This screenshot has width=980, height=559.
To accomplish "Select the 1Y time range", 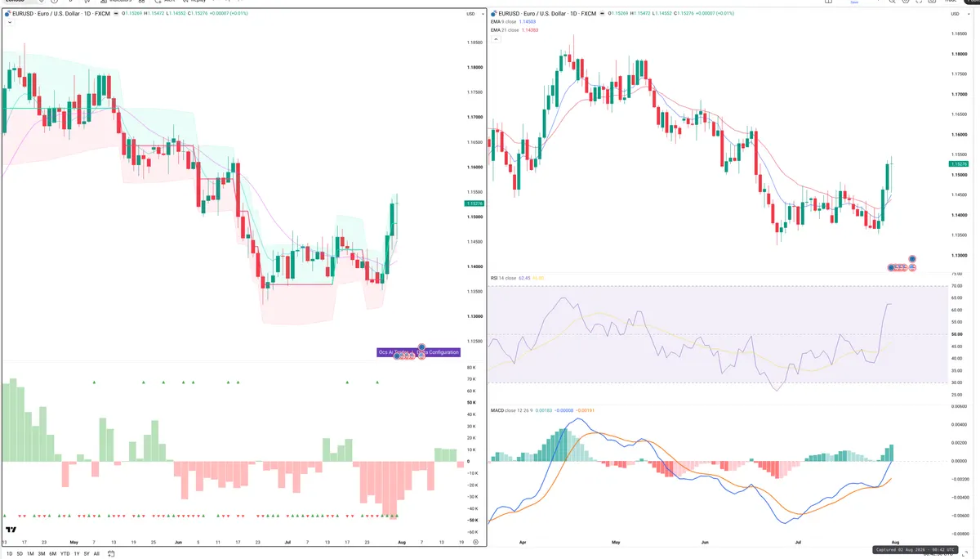I will click(76, 553).
